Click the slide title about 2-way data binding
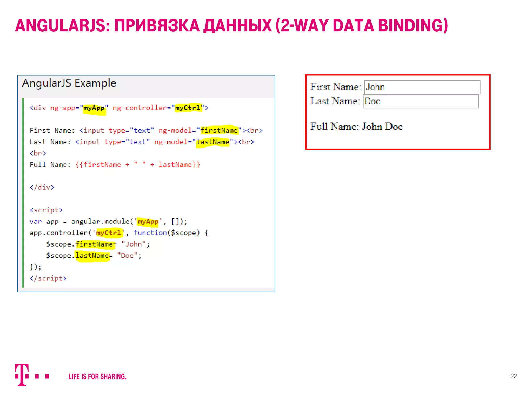The image size is (532, 399). click(x=231, y=26)
